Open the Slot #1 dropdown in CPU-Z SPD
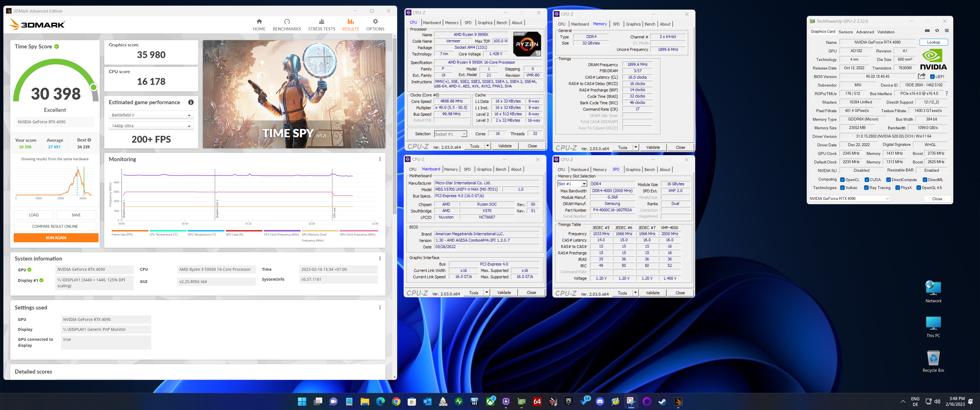Viewport: 980px width, 410px height. [572, 184]
